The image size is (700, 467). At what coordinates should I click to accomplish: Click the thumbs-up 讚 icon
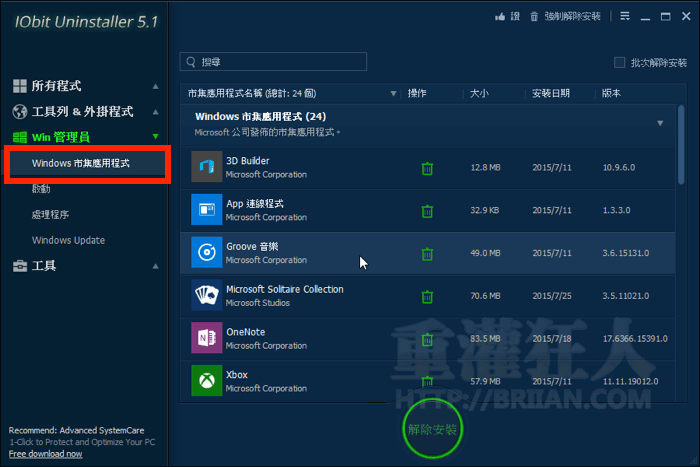(x=500, y=16)
